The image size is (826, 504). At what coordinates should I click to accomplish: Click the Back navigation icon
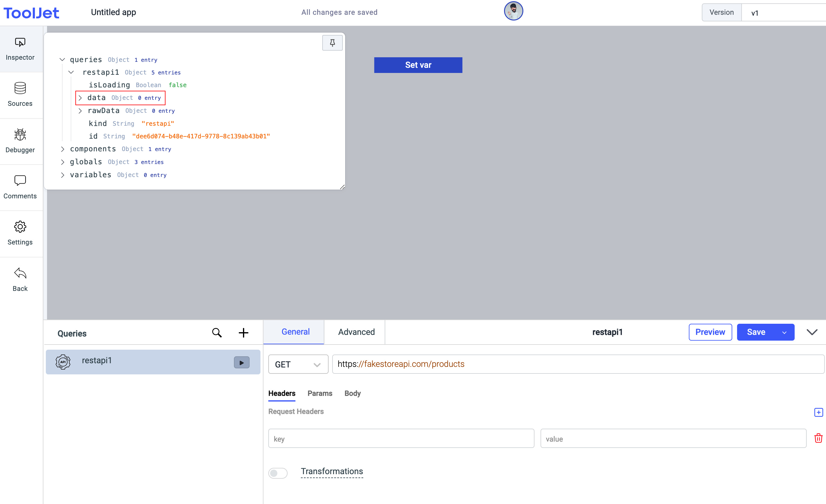point(20,273)
